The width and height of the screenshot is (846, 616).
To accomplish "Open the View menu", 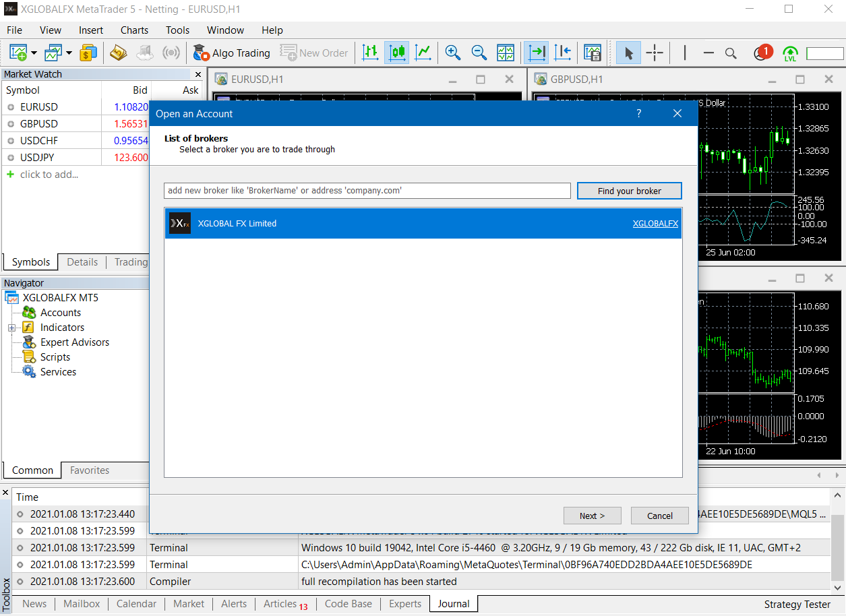I will click(x=51, y=30).
